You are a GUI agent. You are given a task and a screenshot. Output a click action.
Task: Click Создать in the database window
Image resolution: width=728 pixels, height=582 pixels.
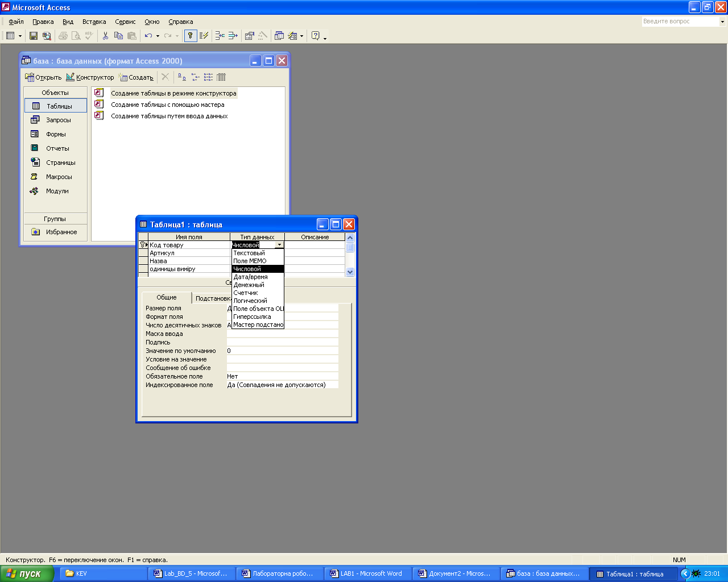coord(136,77)
